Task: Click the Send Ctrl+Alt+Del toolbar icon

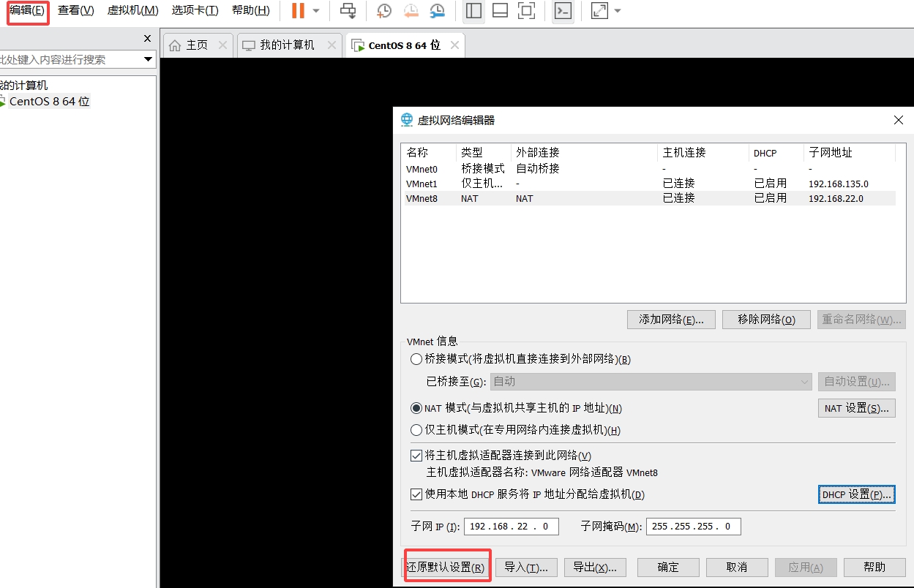Action: point(348,11)
